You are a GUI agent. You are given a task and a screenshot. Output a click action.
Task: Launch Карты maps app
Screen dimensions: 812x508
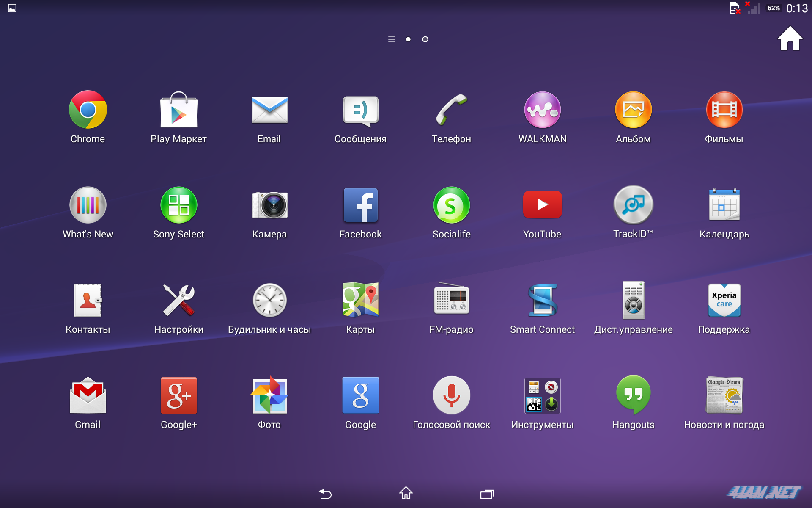pos(360,300)
